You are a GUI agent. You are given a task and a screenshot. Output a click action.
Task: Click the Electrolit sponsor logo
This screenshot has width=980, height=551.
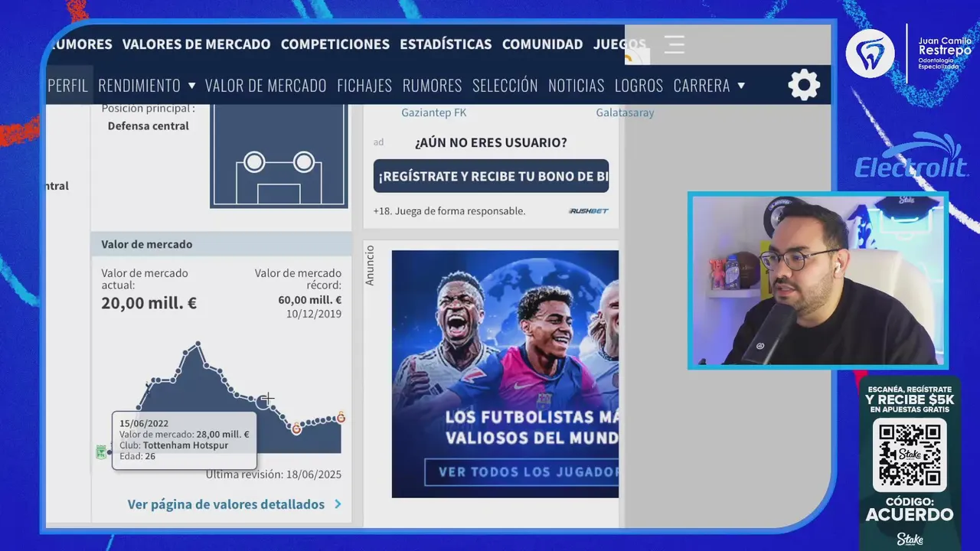(912, 156)
